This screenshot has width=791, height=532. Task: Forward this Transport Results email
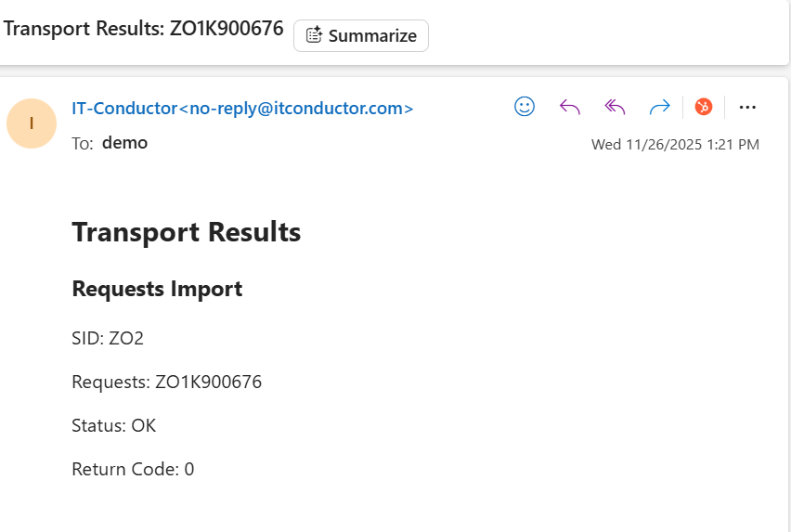click(x=659, y=107)
